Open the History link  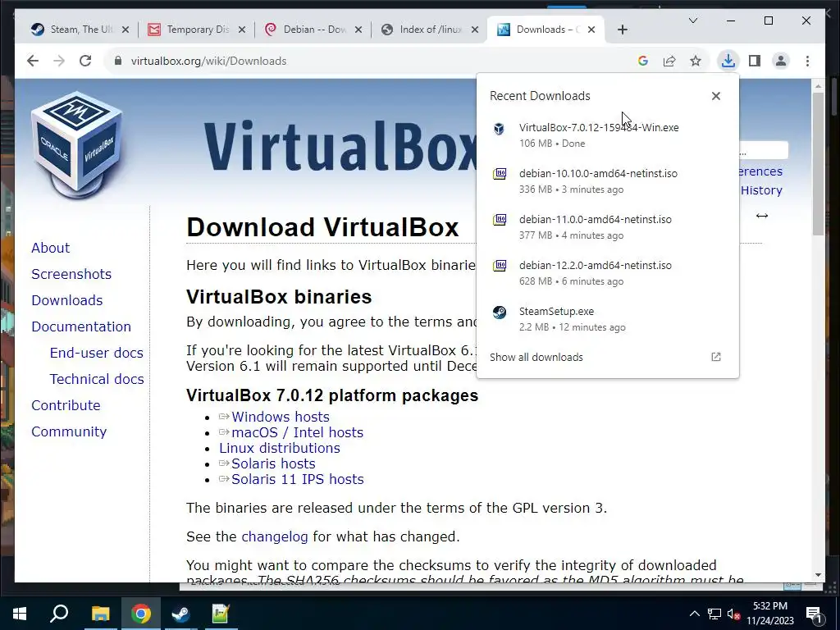point(761,190)
